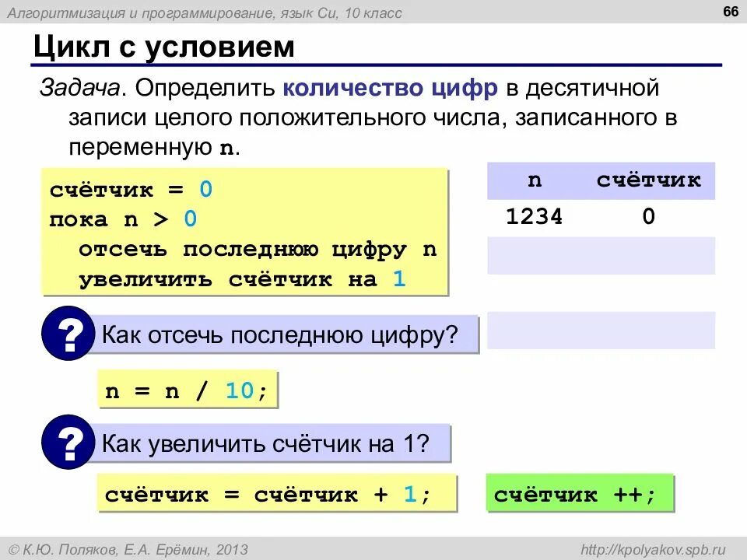Viewport: 747px width, 560px height.
Task: Click the code line "пока n > 0"
Action: pyautogui.click(x=123, y=219)
